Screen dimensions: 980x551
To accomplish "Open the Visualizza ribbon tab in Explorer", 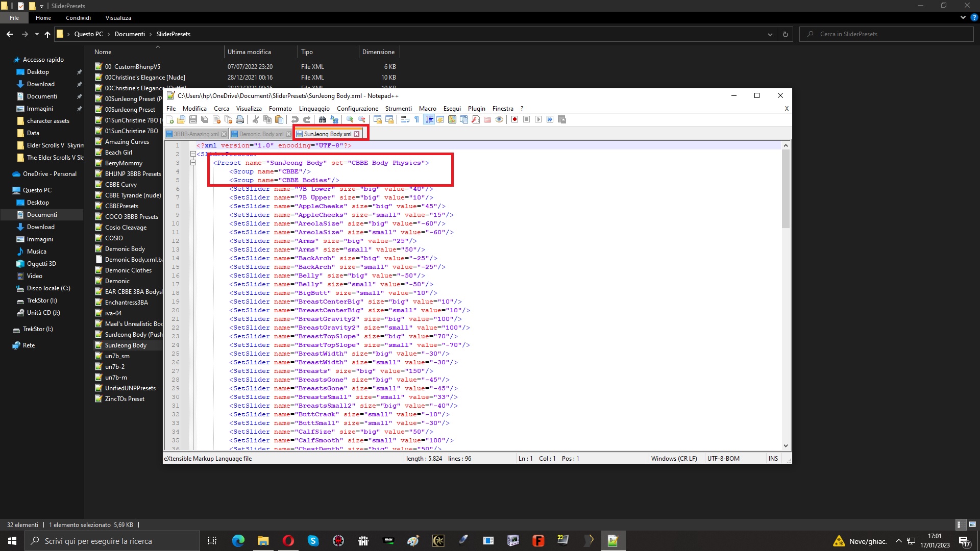I will [118, 18].
